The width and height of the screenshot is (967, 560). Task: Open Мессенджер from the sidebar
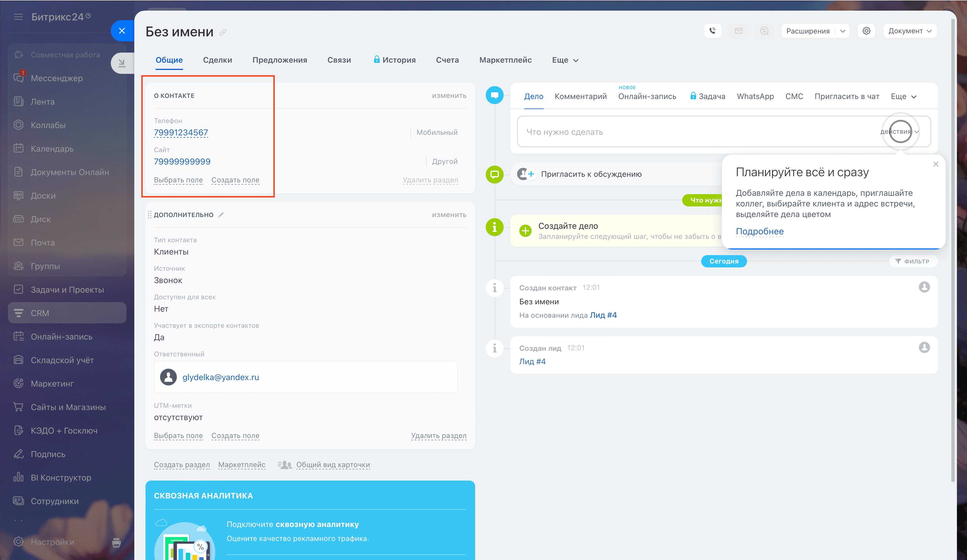pyautogui.click(x=57, y=78)
